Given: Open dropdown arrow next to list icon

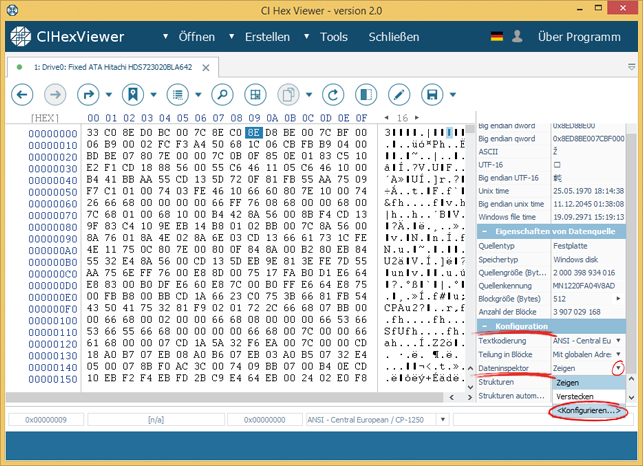Looking at the screenshot, I should (x=198, y=95).
